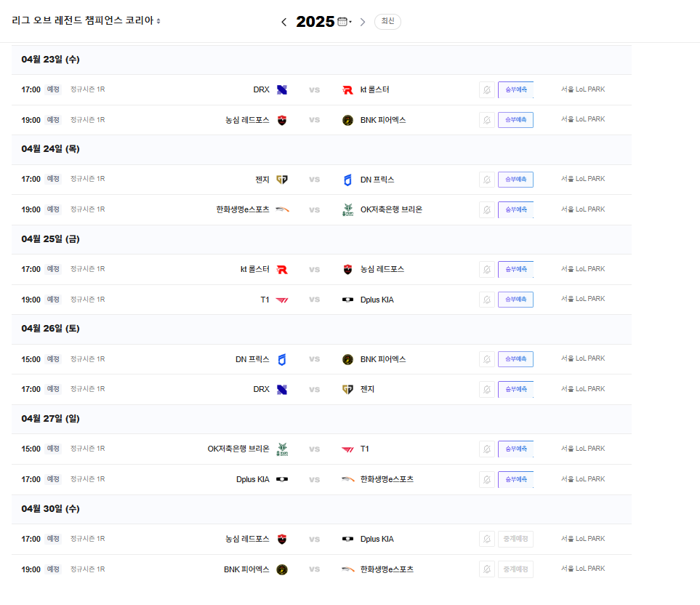The height and width of the screenshot is (605, 700).
Task: Click the 최신 button
Action: 387,21
